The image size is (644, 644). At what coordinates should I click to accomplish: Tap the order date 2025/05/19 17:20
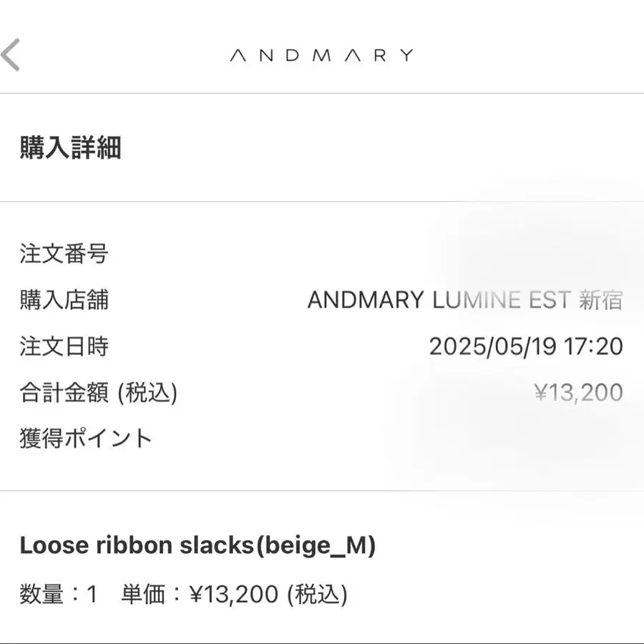click(x=527, y=346)
